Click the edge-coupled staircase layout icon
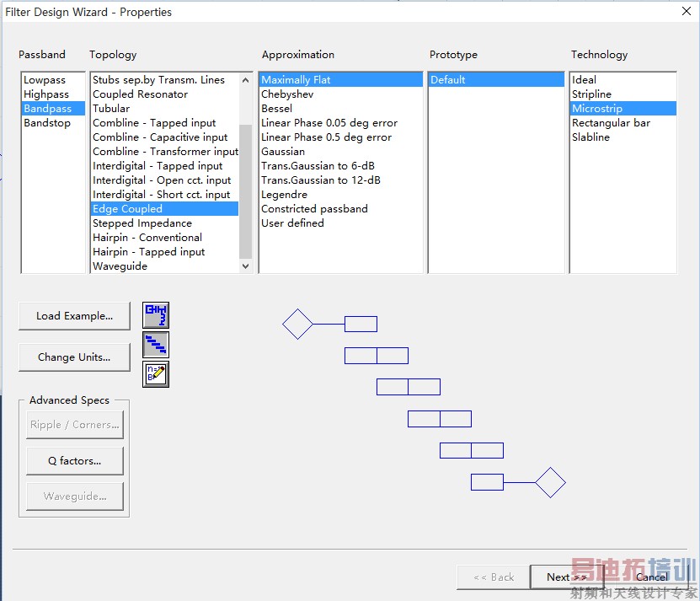The height and width of the screenshot is (601, 700). click(156, 345)
